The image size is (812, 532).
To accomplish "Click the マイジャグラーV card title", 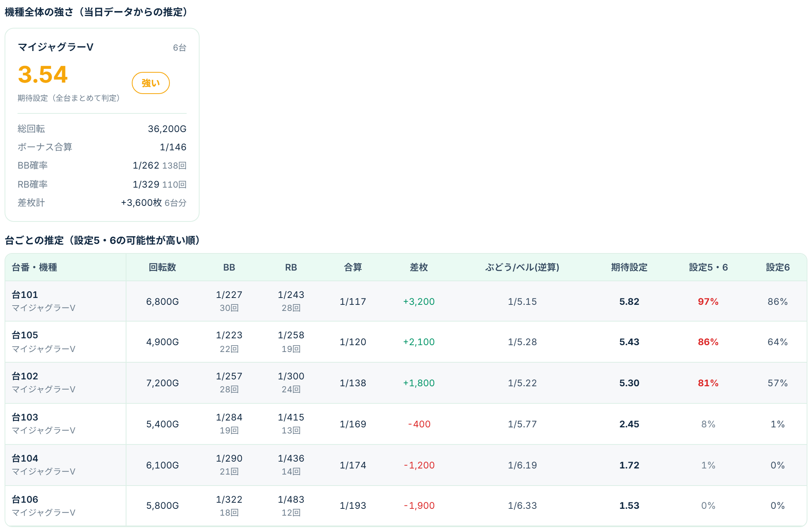I will click(x=56, y=47).
